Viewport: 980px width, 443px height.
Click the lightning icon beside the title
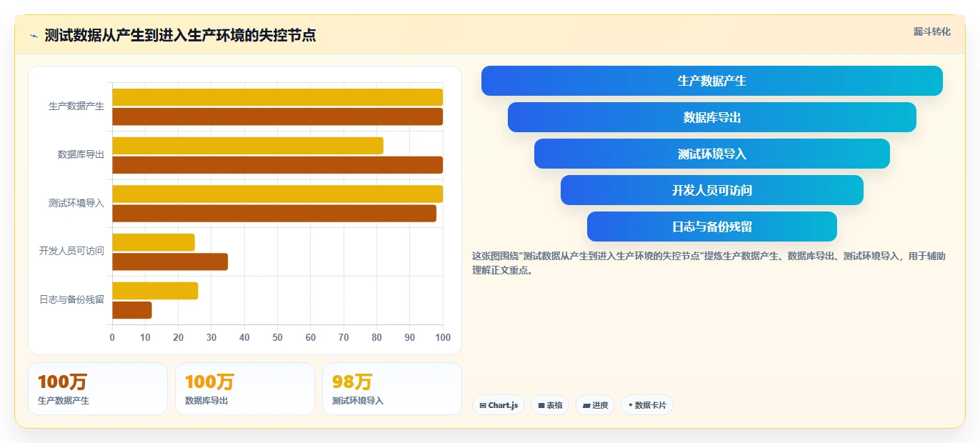click(x=34, y=36)
